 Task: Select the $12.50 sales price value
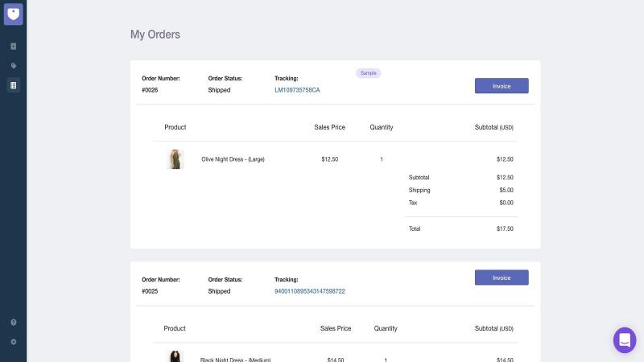[330, 159]
